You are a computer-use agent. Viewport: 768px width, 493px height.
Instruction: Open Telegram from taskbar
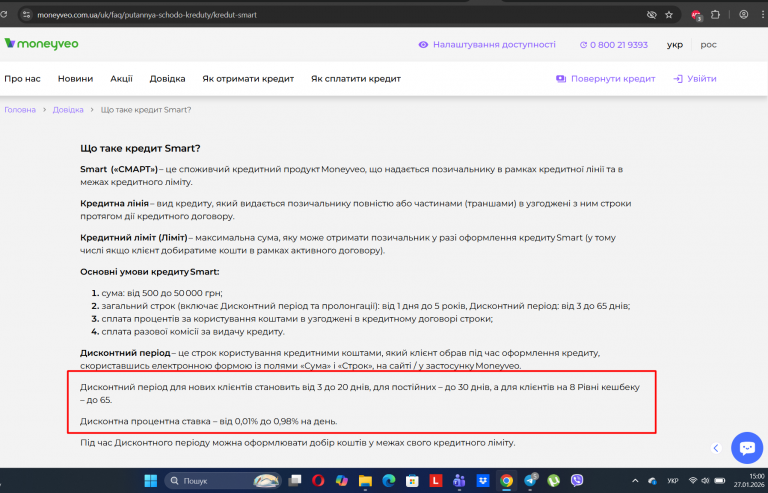tap(530, 481)
